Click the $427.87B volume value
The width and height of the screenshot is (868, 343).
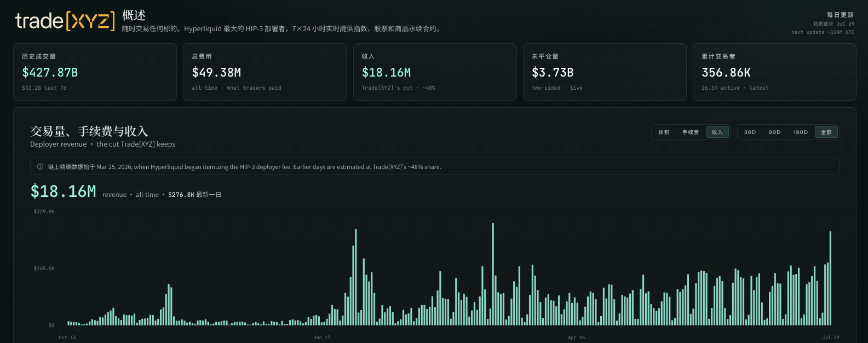50,72
